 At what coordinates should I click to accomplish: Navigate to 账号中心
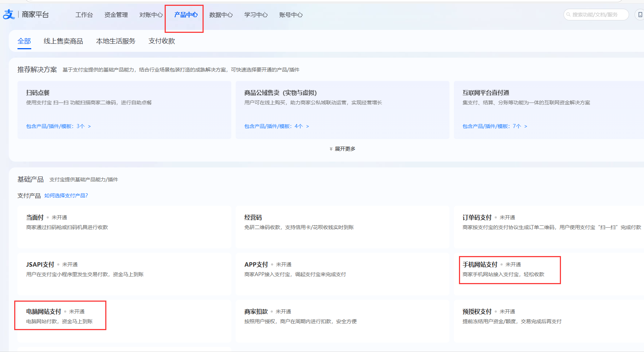point(291,15)
